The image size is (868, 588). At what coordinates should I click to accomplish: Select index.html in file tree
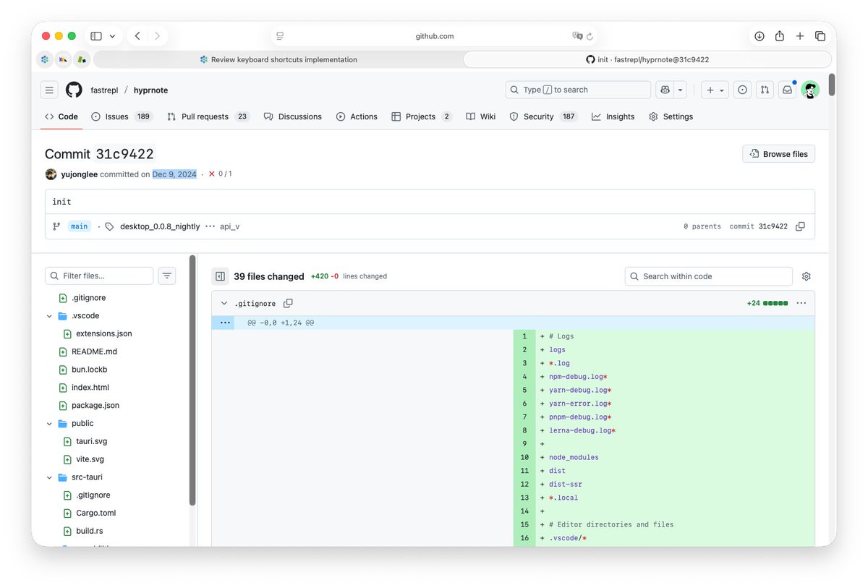click(90, 388)
